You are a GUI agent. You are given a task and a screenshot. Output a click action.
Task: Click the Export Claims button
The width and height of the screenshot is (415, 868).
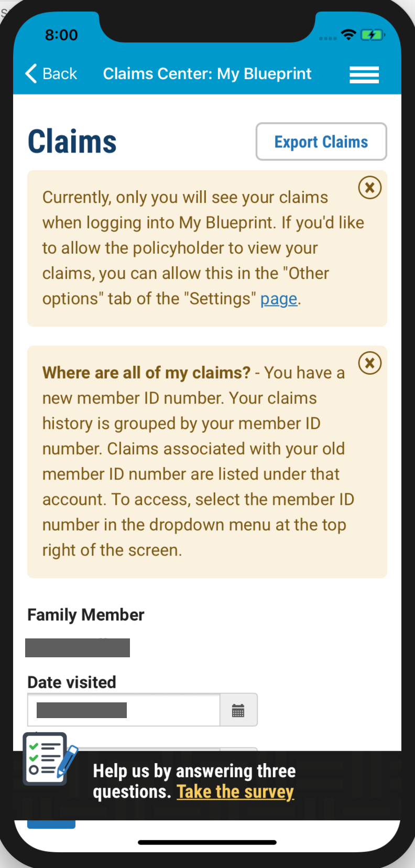click(321, 142)
